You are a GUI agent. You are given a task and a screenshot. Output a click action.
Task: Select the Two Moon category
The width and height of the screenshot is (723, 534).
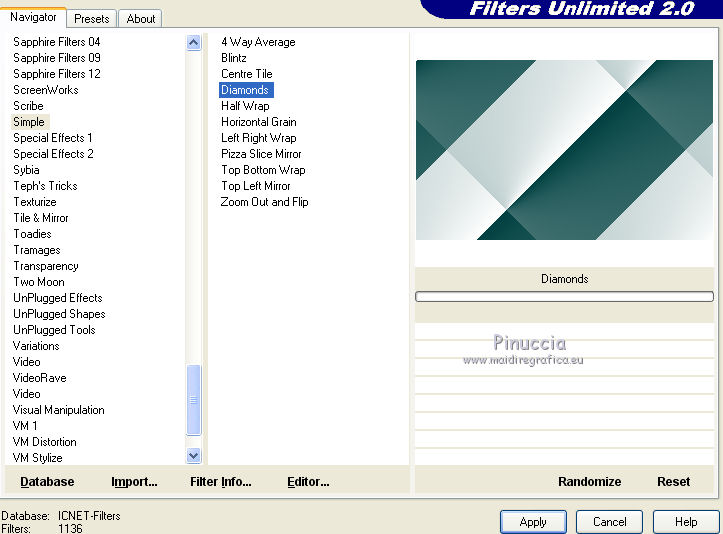point(39,282)
